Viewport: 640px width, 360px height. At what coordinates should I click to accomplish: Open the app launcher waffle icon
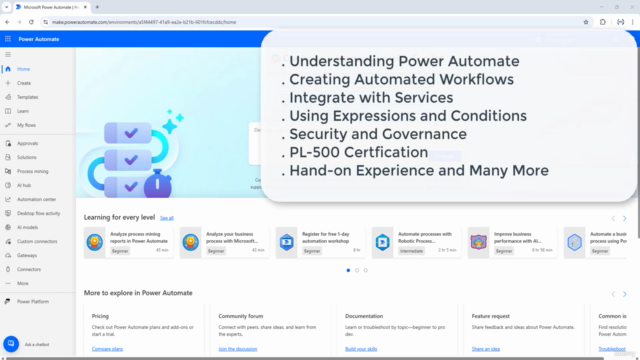8,39
